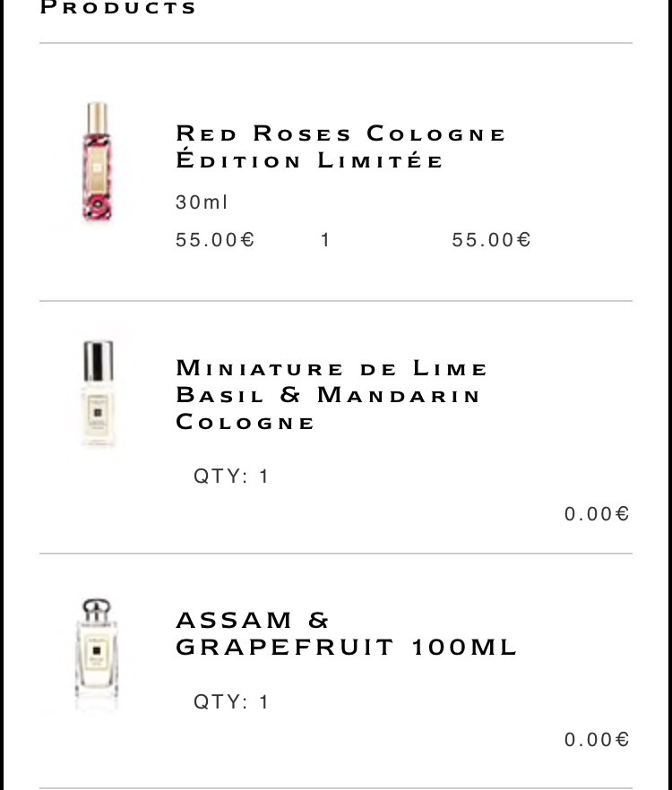672x790 pixels.
Task: Click the Products section heading
Action: 118,8
